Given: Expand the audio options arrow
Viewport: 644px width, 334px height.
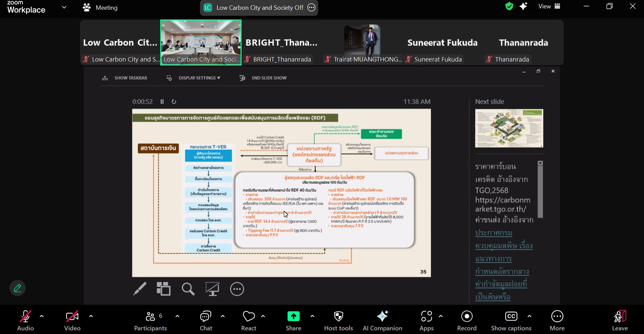Looking at the screenshot, I should coord(42,316).
